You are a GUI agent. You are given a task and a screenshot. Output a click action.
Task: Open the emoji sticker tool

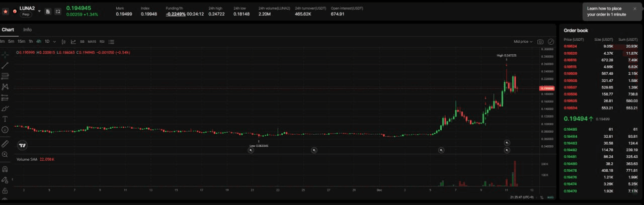[x=5, y=130]
